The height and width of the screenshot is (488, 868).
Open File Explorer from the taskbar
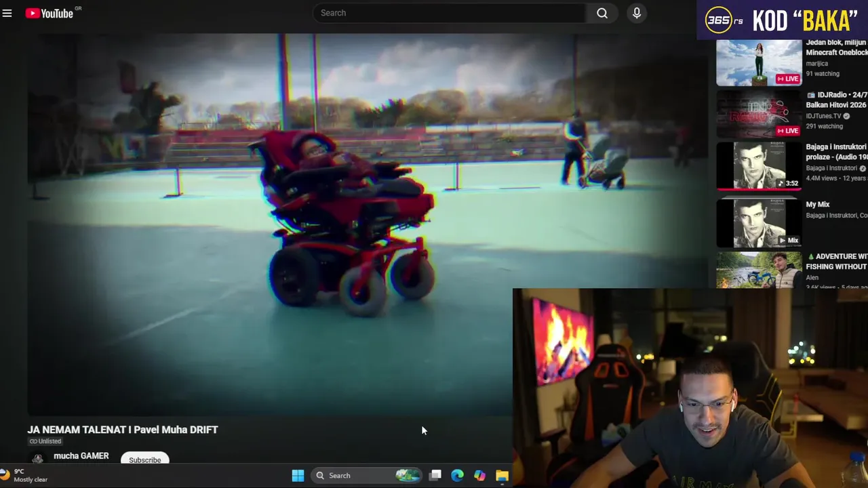tap(502, 475)
